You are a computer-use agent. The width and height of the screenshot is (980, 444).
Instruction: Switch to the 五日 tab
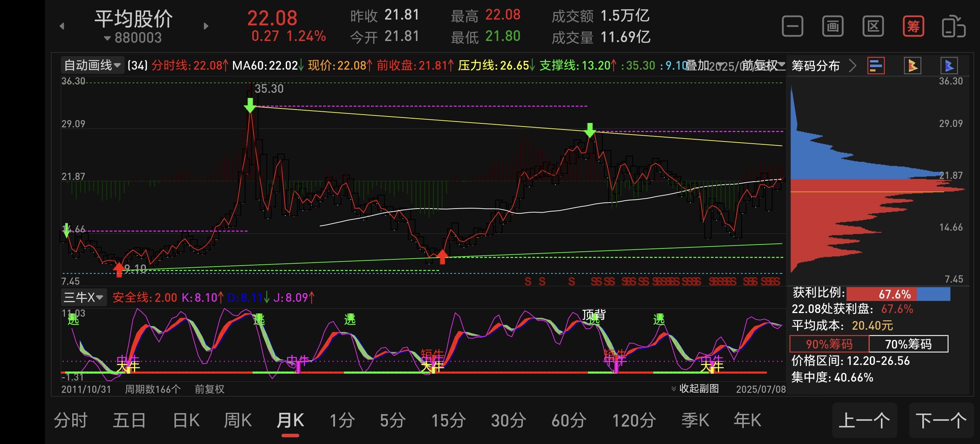tap(129, 420)
